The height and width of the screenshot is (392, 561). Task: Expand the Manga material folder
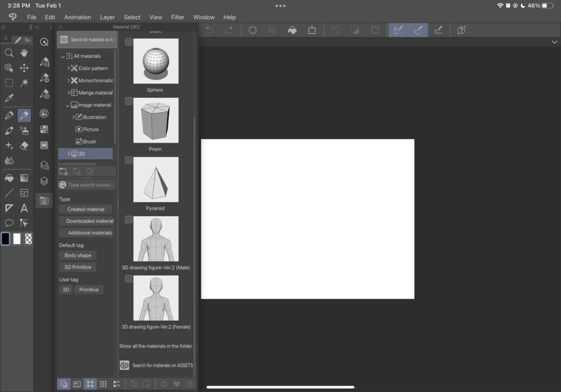click(x=68, y=93)
